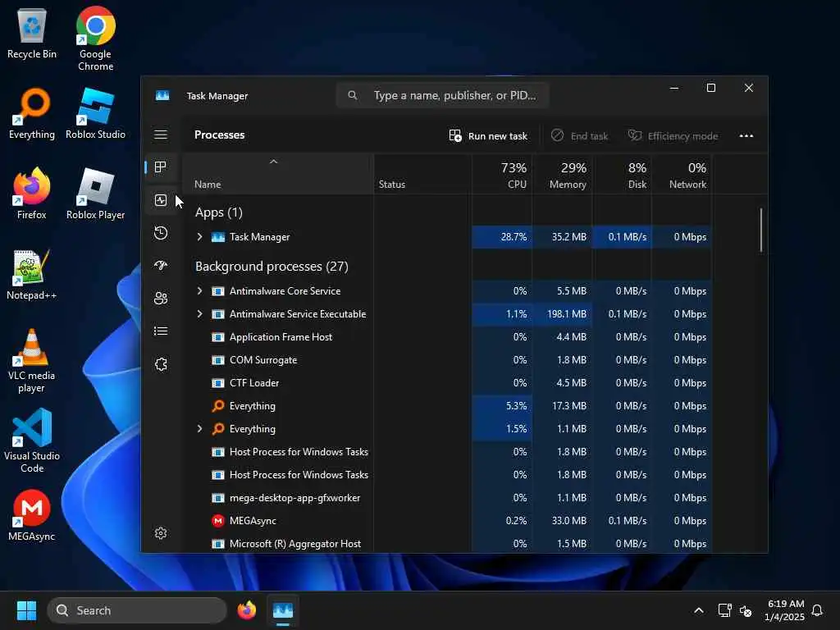Open the App history sidebar icon
The image size is (840, 630).
(161, 233)
